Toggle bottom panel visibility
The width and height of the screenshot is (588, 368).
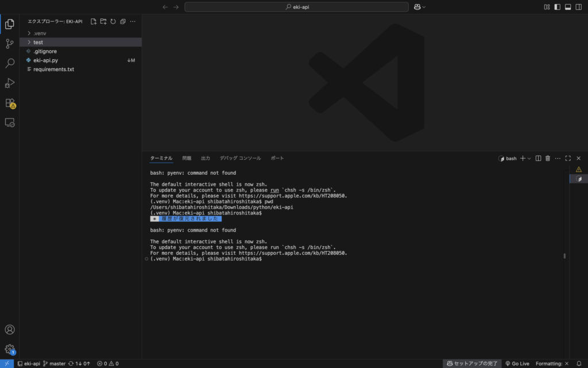coord(568,7)
